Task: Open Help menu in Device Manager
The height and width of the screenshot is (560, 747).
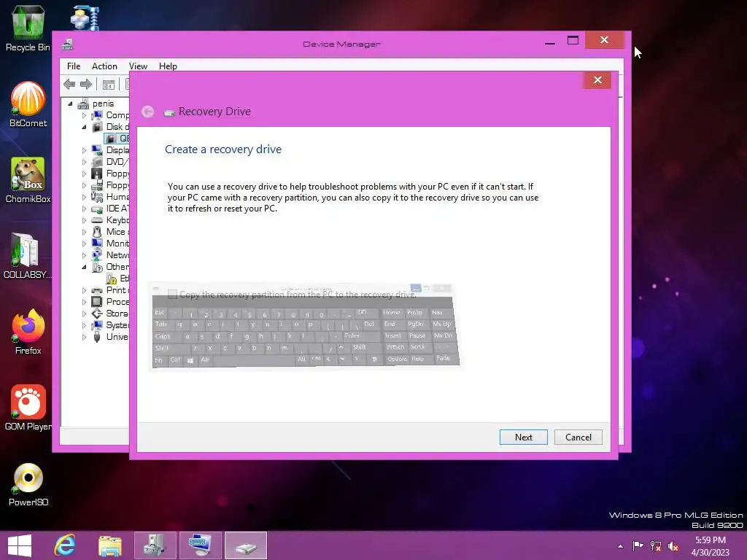Action: coord(168,66)
